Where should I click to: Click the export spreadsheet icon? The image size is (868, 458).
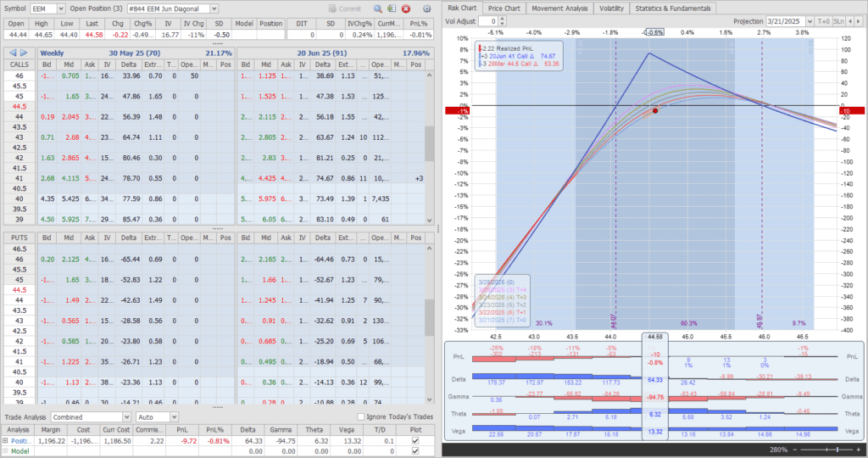pos(392,8)
